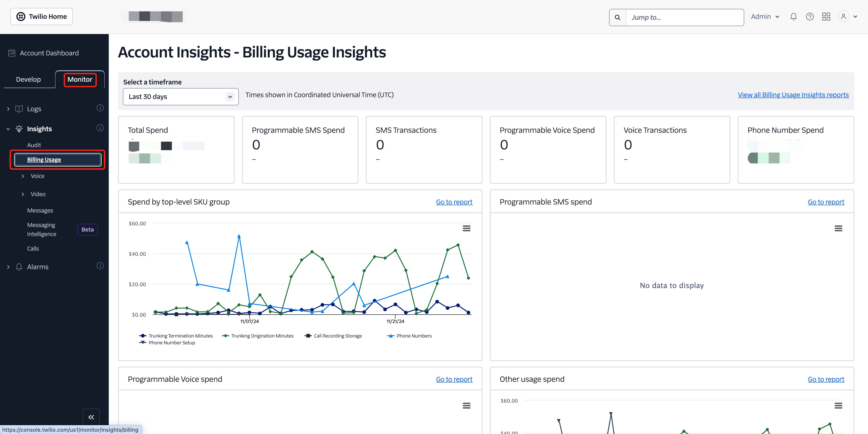Open the Messages insights page

[x=40, y=210]
